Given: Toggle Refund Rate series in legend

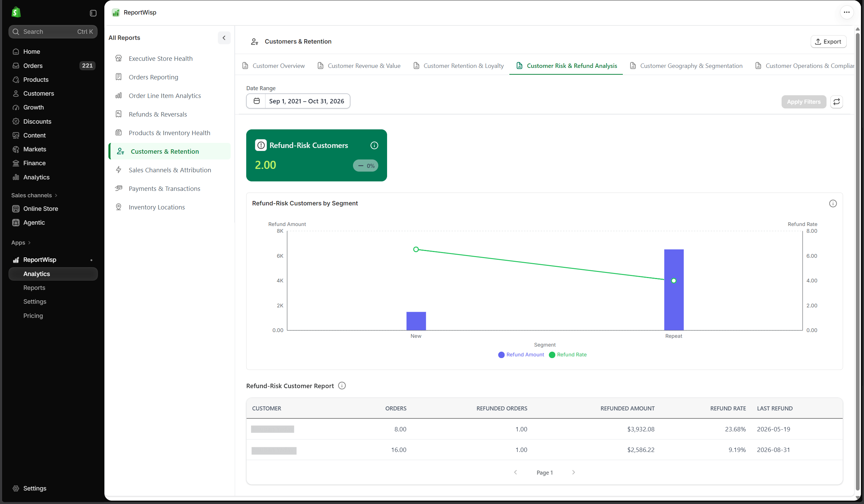Looking at the screenshot, I should click(567, 354).
